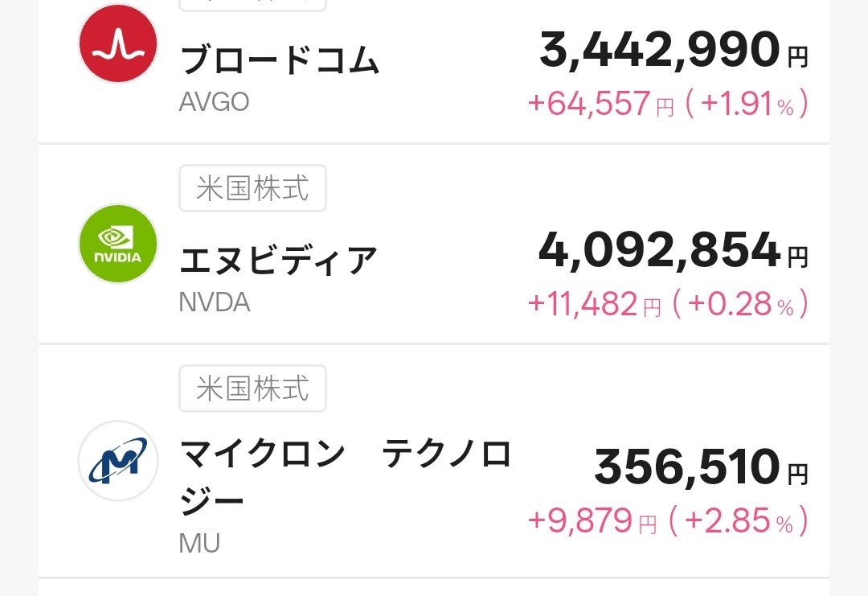868x596 pixels.
Task: Open マイクロン テクノロジー stock name
Action: (346, 478)
